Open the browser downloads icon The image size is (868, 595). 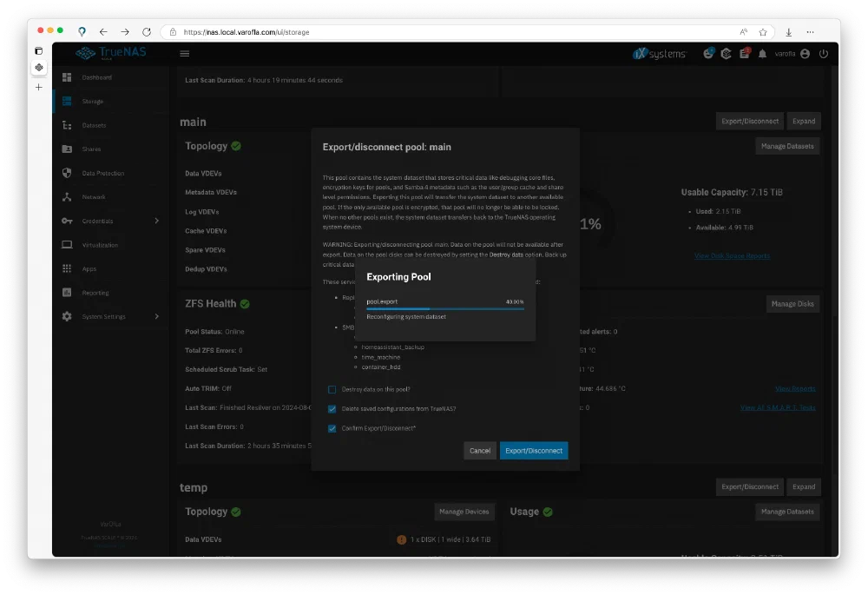click(789, 32)
